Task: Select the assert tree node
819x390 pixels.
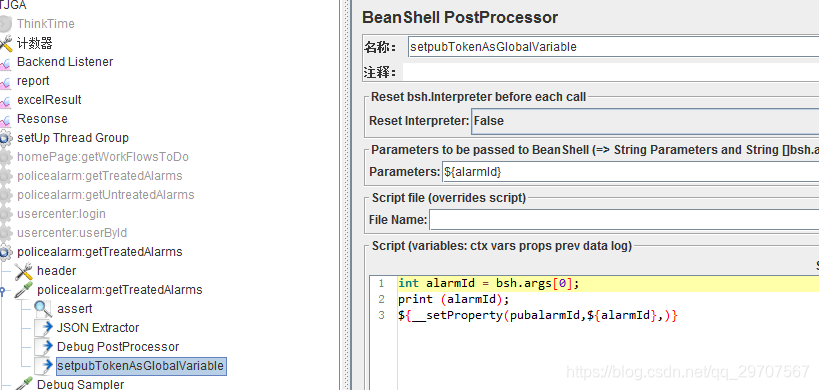Action: coord(75,309)
